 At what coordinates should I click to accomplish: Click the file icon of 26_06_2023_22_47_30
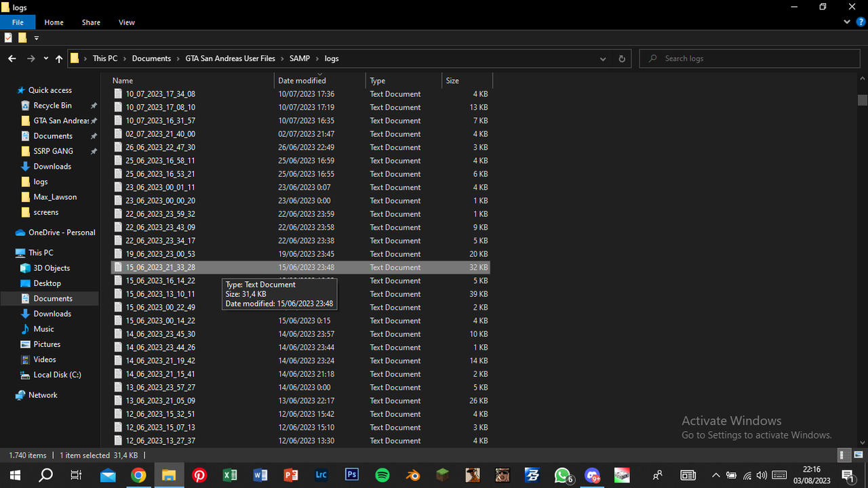click(x=118, y=148)
